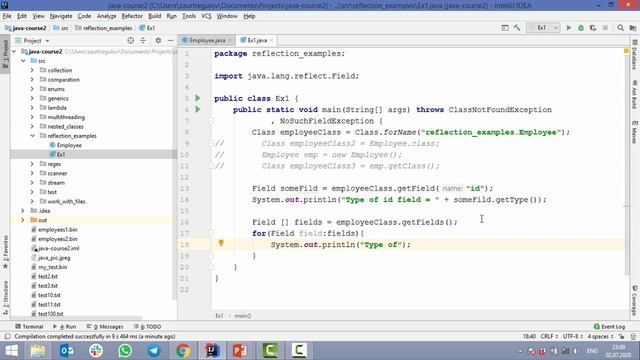
Task: Click the Stop process toolbar icon
Action: point(605,28)
